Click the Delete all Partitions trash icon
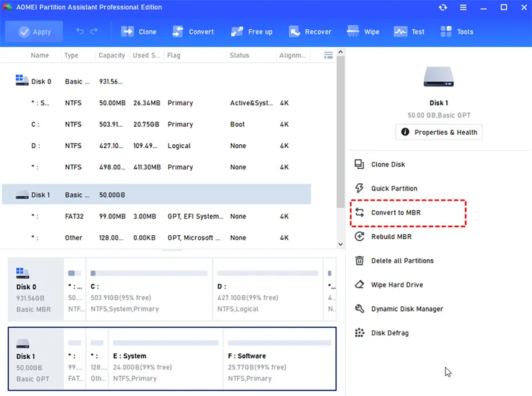Screen dimensions: 532x396 359,260
